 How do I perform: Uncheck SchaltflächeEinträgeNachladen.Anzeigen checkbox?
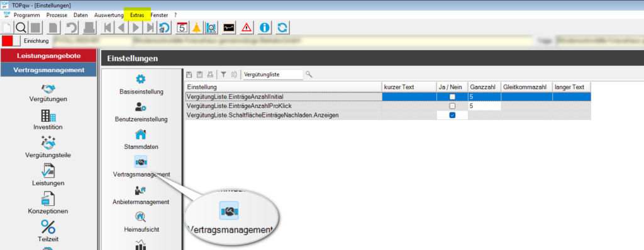pos(452,116)
